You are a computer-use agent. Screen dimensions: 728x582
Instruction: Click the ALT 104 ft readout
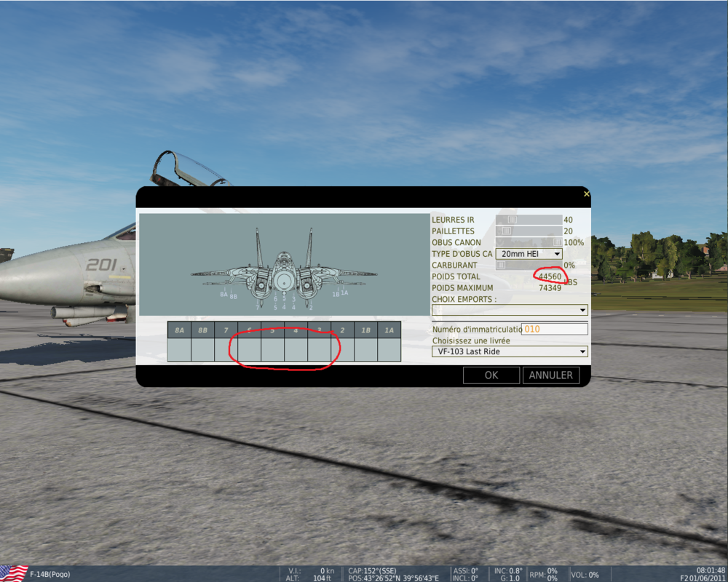coord(309,578)
